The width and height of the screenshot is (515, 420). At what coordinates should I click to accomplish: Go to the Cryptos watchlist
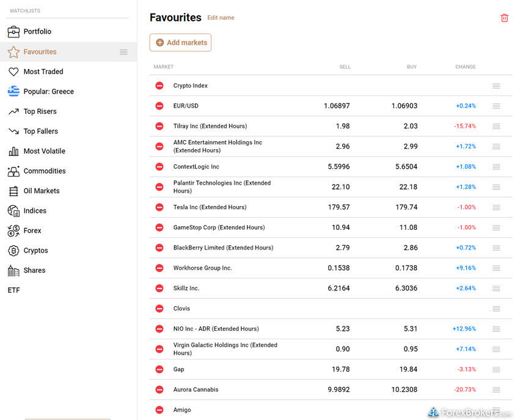[35, 251]
